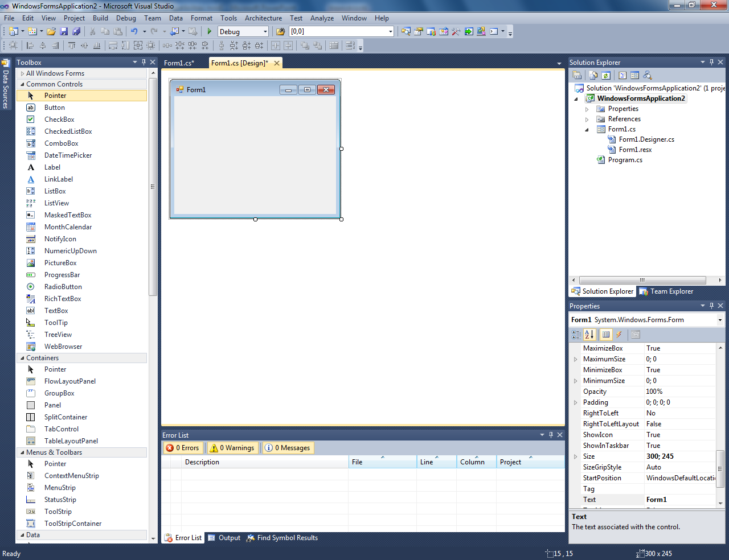729x560 pixels.
Task: Click the Start Debugging green play icon
Action: coord(210,31)
